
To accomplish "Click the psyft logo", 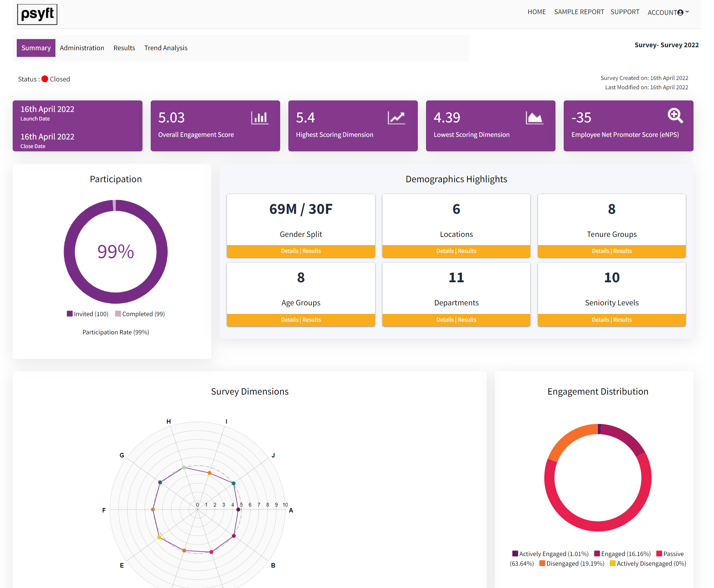I will 37,15.
